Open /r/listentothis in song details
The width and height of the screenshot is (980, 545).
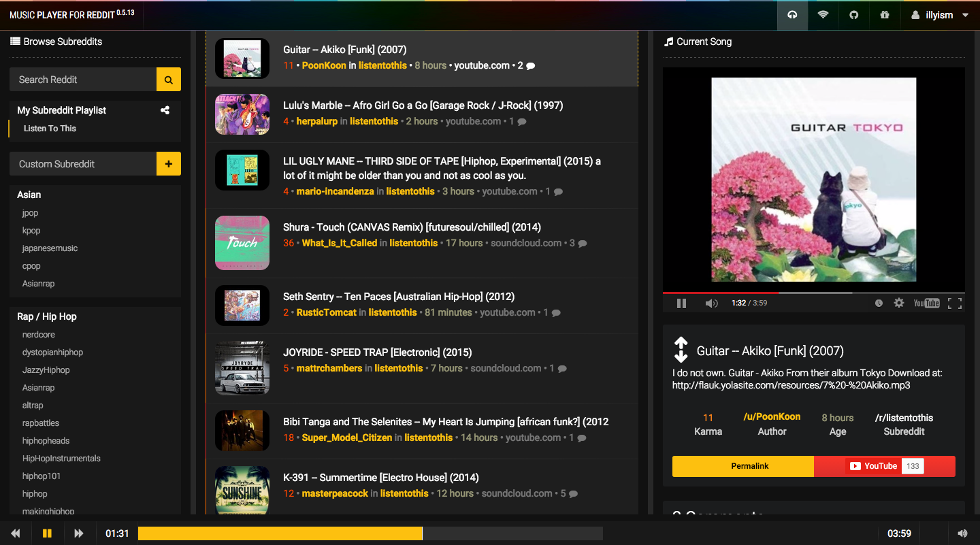point(904,418)
